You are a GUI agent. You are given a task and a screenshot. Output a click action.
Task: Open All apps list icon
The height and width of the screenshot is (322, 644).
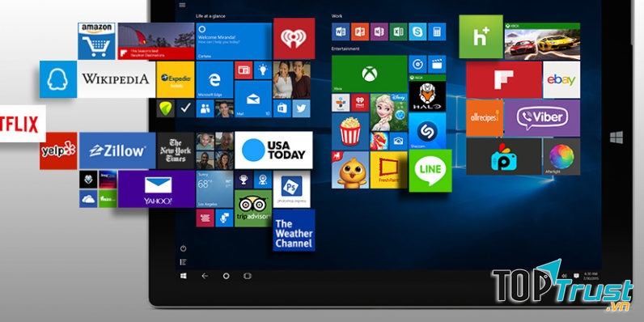coord(183,262)
